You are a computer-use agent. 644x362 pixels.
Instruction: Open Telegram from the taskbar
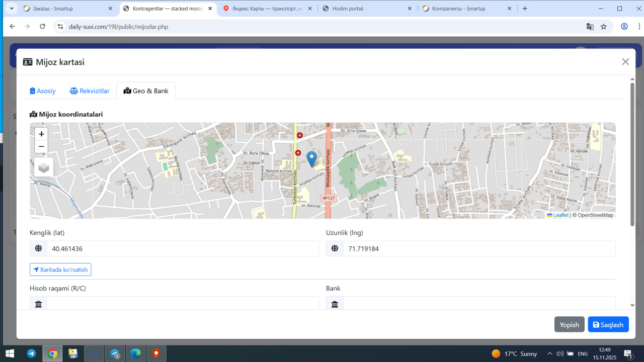[x=31, y=353]
